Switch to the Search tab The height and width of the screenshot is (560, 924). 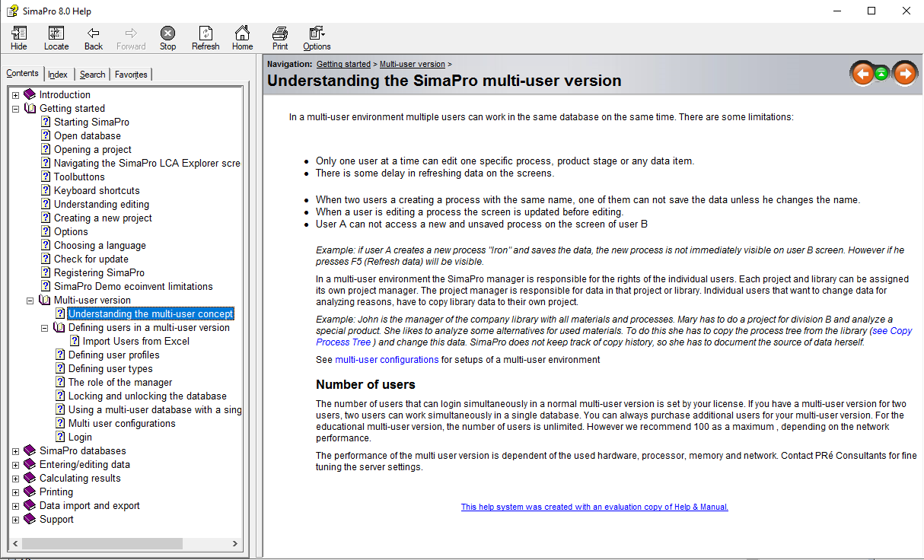[x=93, y=75]
